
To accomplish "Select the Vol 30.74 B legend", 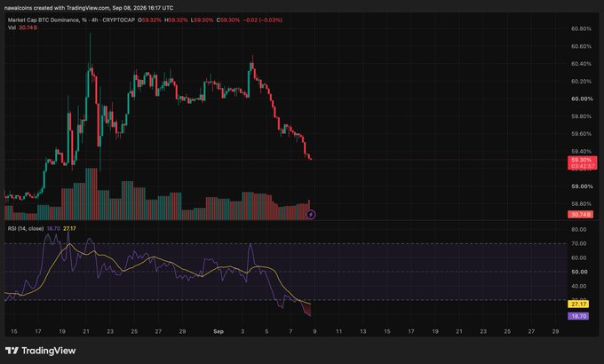I will 22,28.
